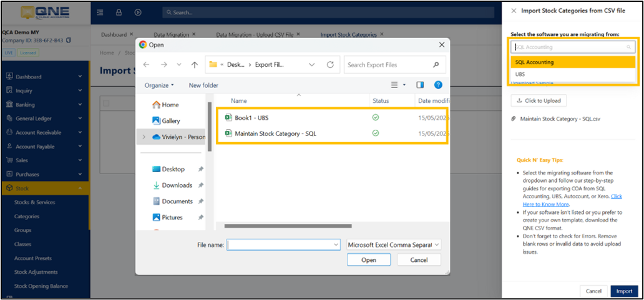Open the address bar path dropdown

[x=312, y=65]
